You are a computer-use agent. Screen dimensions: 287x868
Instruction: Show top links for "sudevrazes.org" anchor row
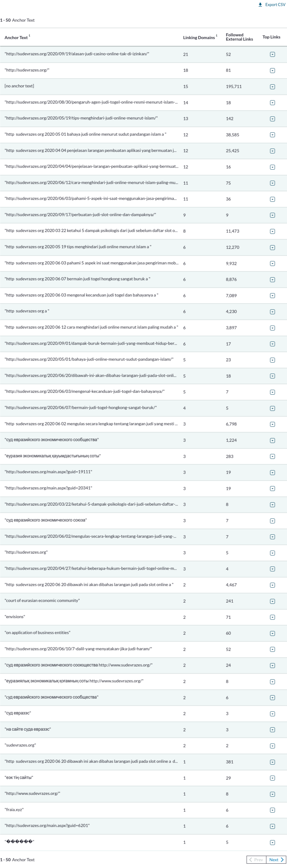click(x=273, y=746)
